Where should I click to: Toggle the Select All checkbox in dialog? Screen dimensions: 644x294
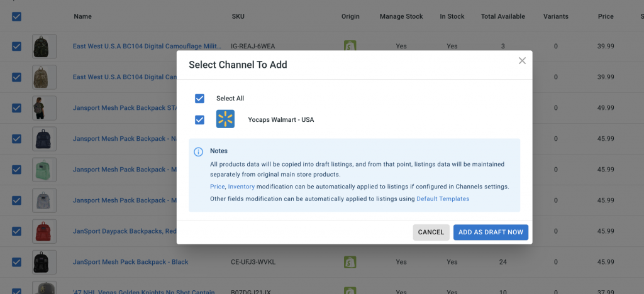tap(200, 99)
